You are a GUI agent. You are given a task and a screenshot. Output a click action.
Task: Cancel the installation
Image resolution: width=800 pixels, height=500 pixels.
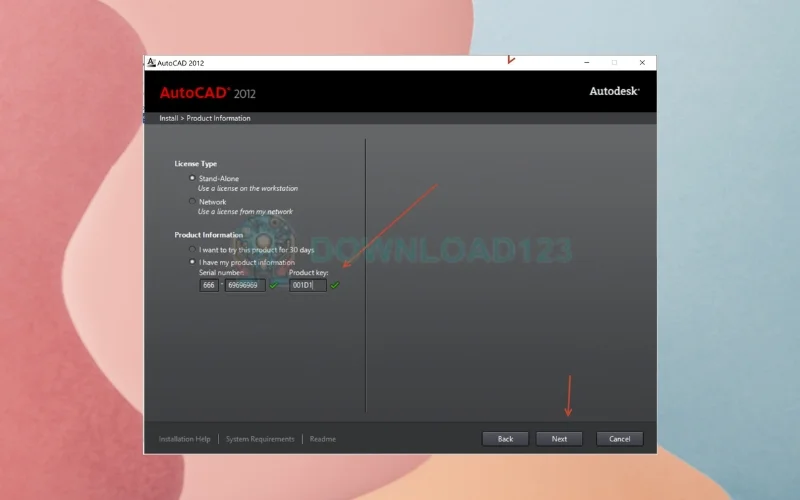(x=619, y=439)
